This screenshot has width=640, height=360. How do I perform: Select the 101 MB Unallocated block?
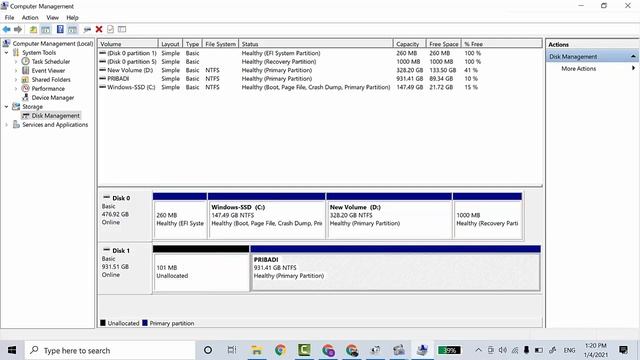201,269
